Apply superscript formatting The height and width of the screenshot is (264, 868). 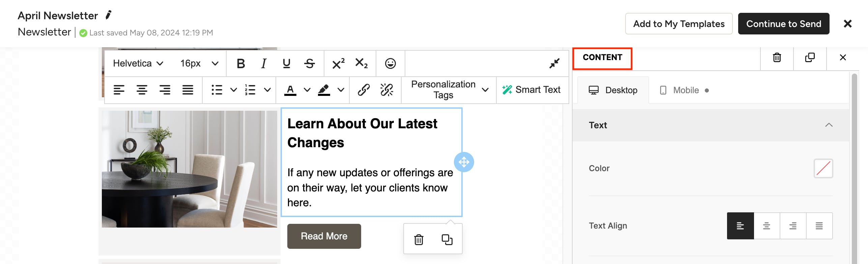tap(338, 63)
